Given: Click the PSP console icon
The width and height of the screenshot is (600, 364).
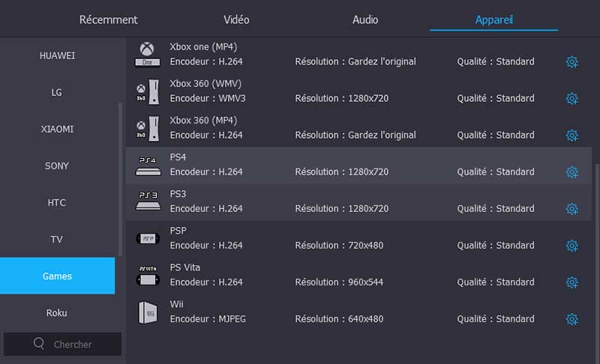Looking at the screenshot, I should (148, 238).
